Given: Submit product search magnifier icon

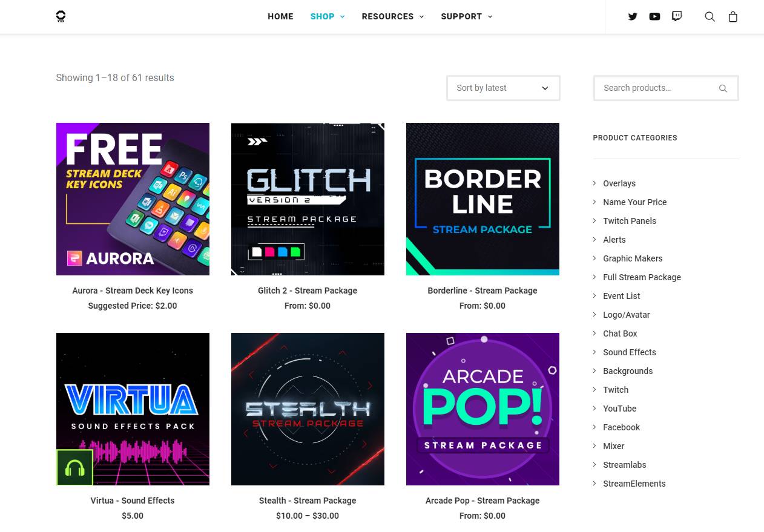Looking at the screenshot, I should point(723,88).
